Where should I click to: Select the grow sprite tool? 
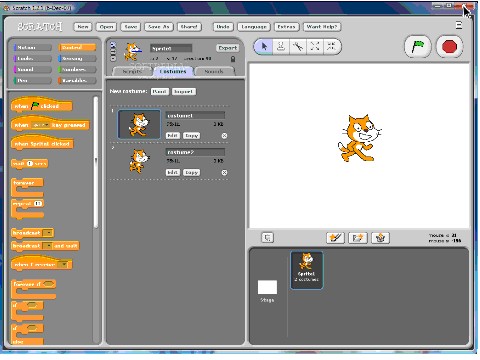click(315, 47)
